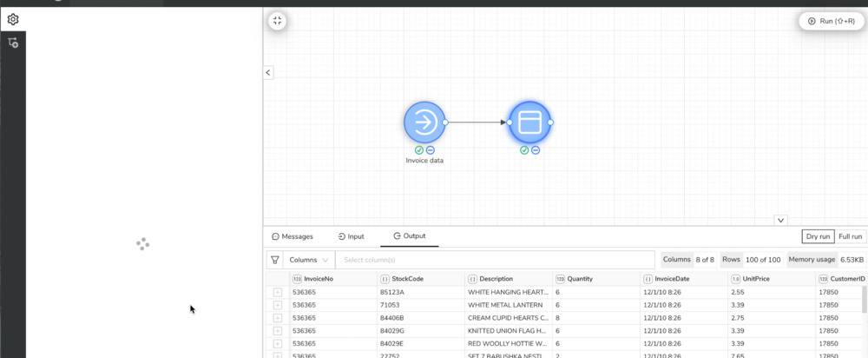Screen dimensions: 868x358
Task: Expand the row with StockCode 84029E
Action: tap(278, 343)
